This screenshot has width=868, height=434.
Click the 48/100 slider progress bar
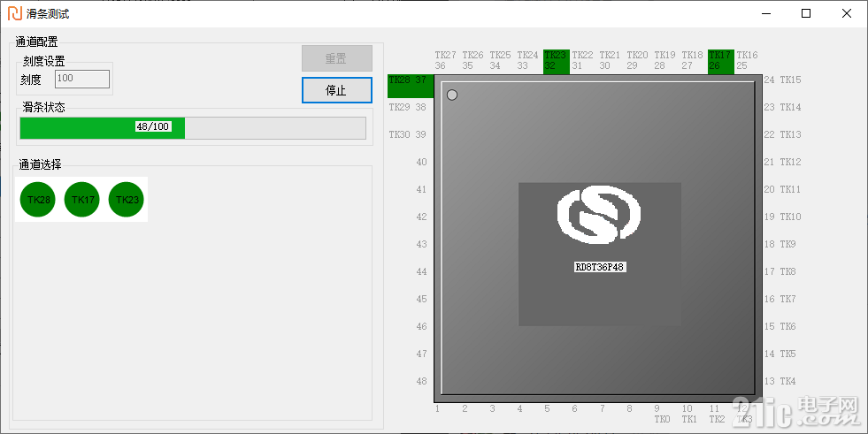tap(193, 128)
